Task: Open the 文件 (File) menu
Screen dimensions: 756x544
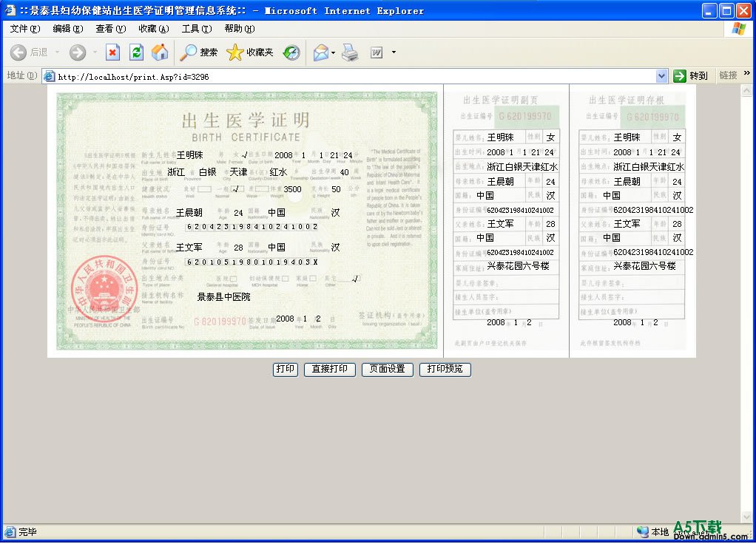Action: click(x=24, y=29)
